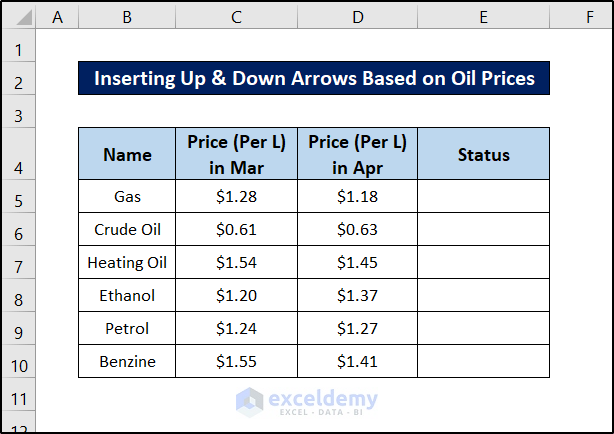
Task: Select the Status header cell
Action: (x=483, y=154)
